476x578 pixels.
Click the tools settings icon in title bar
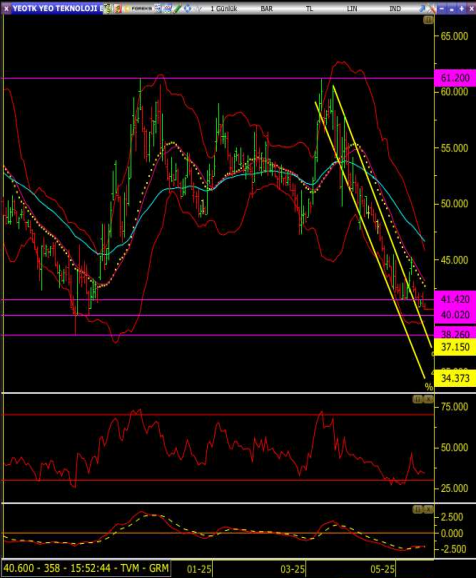click(x=432, y=8)
